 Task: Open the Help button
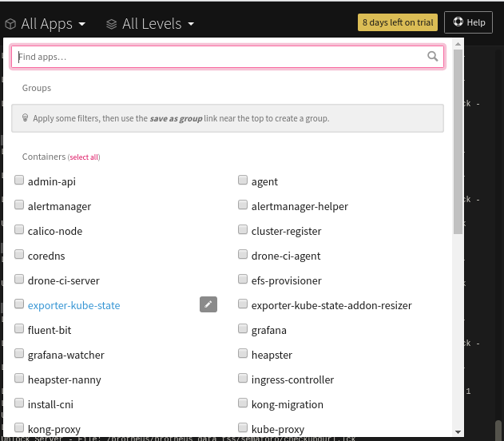468,22
